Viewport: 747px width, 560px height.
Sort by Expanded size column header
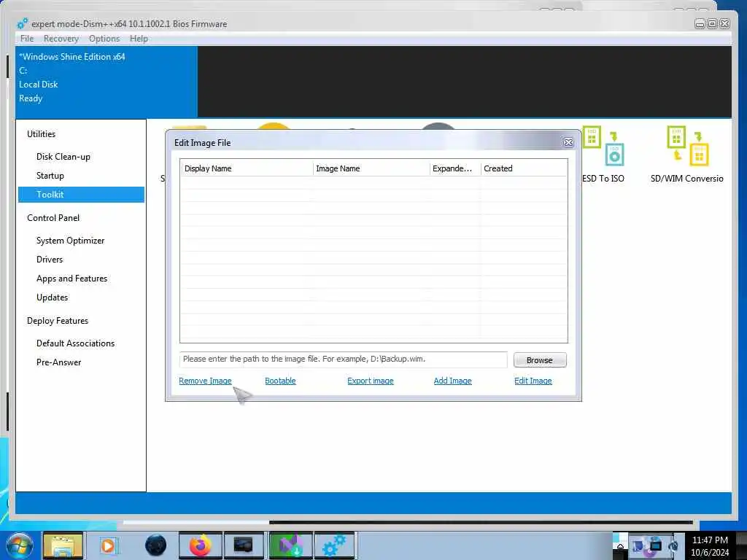(x=455, y=168)
